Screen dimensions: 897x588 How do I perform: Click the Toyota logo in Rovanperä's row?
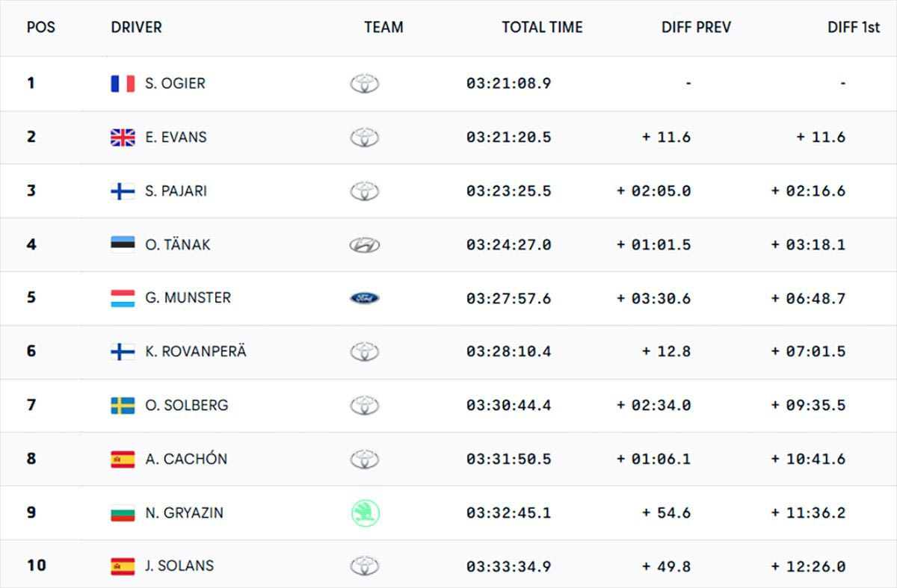pyautogui.click(x=365, y=351)
